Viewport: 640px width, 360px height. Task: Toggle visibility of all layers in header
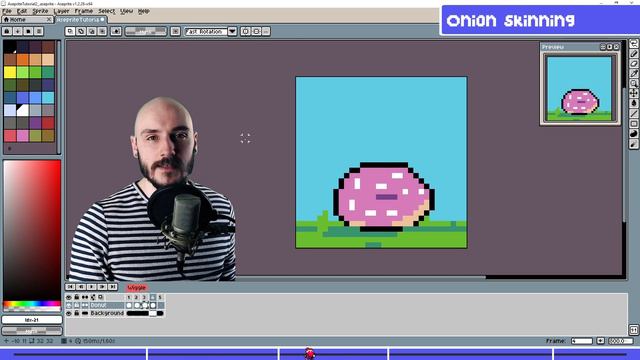[x=69, y=297]
